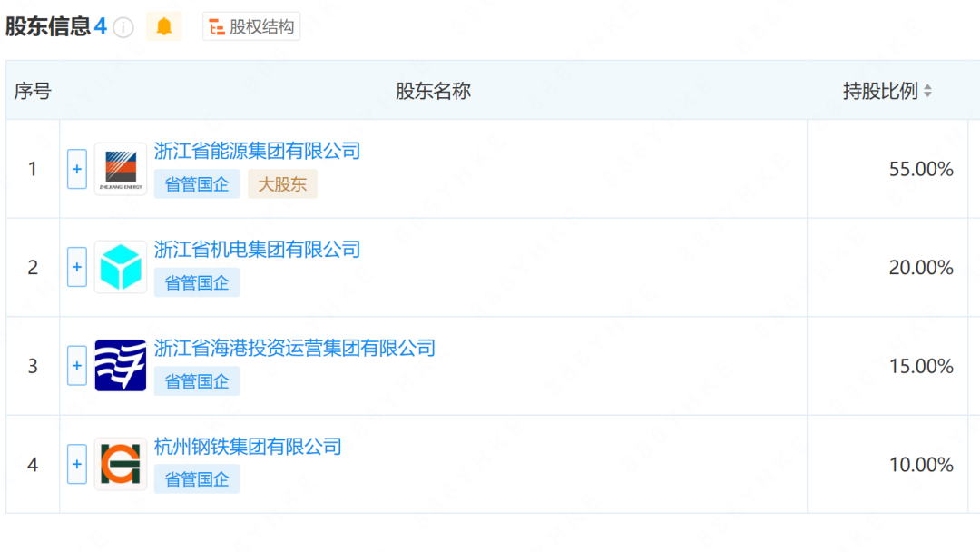Click the info icon beside 股东信息
The image size is (980, 552).
click(123, 27)
